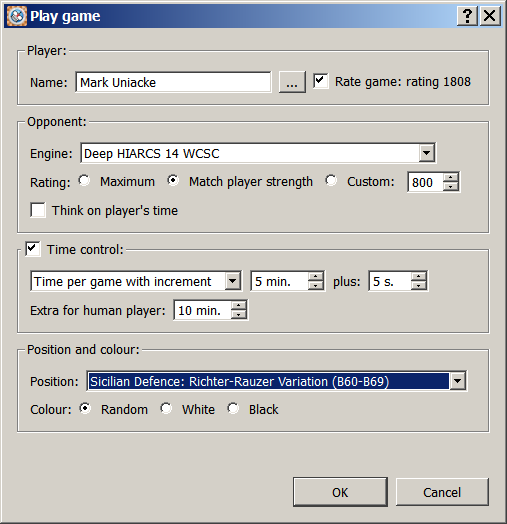
Task: Click the Cancel button
Action: [x=442, y=492]
